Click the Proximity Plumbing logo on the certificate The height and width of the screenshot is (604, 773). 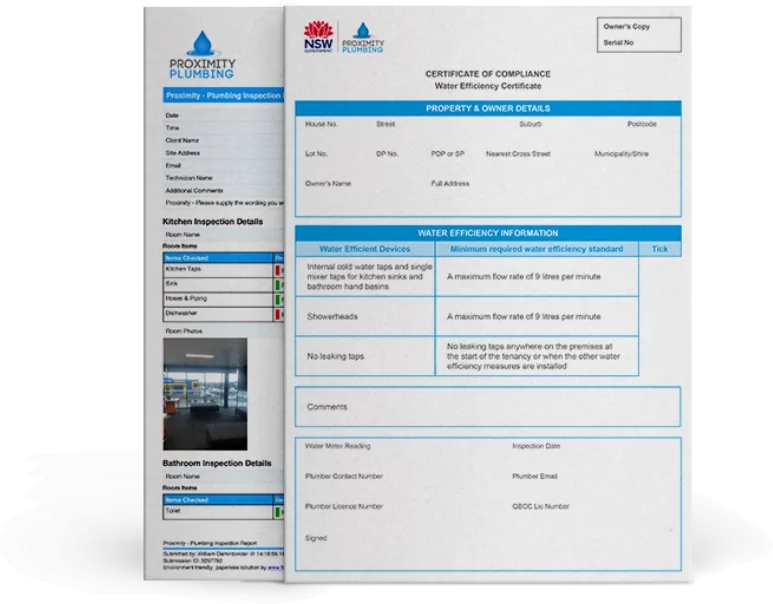[x=363, y=38]
